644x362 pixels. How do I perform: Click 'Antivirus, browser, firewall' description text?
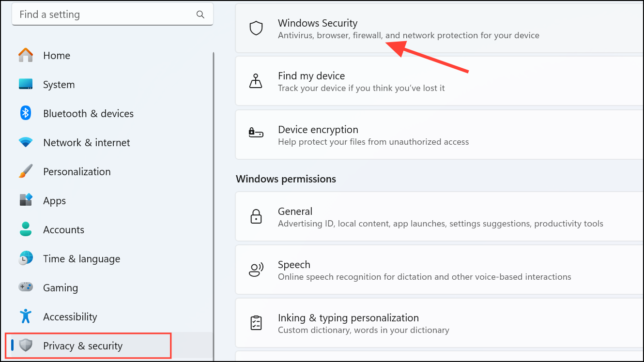point(409,35)
